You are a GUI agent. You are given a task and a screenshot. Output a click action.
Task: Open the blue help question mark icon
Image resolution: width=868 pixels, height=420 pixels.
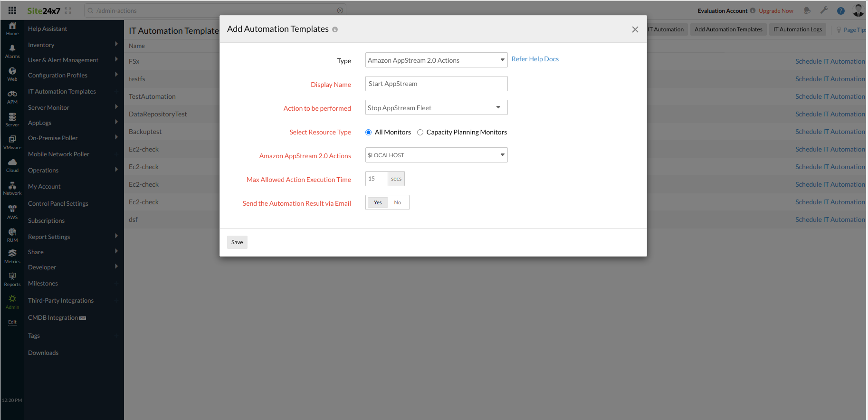coord(840,11)
